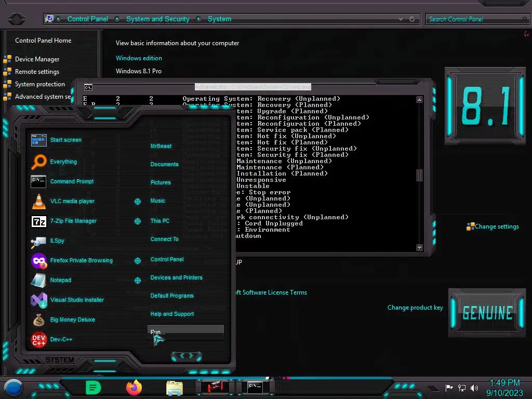
Task: Open Advanced system settings link
Action: click(43, 97)
